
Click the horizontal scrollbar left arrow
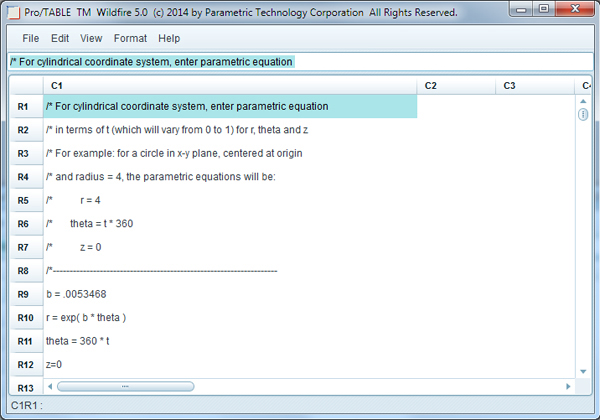tap(51, 385)
